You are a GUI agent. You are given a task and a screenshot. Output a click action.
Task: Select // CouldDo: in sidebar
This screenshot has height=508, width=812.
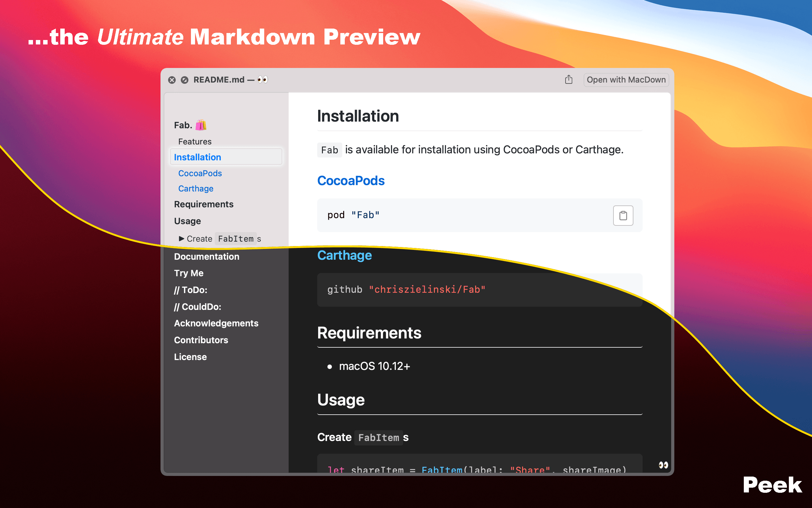tap(197, 307)
